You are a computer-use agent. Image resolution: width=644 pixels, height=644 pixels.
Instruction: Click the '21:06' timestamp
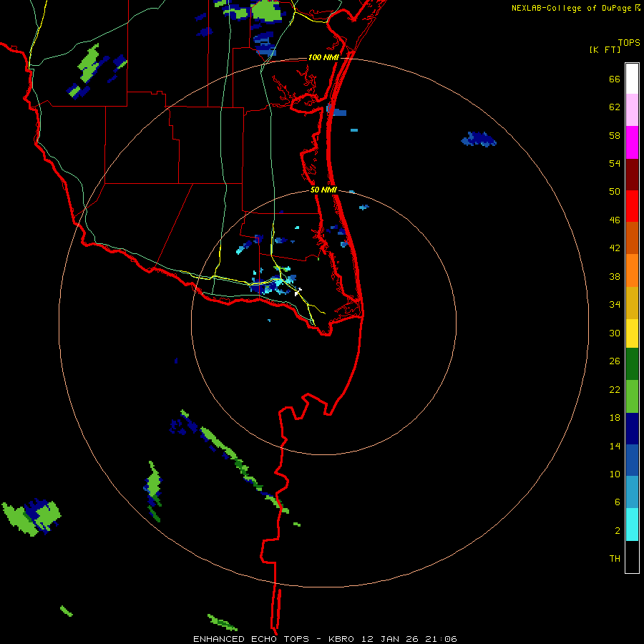coord(441,639)
